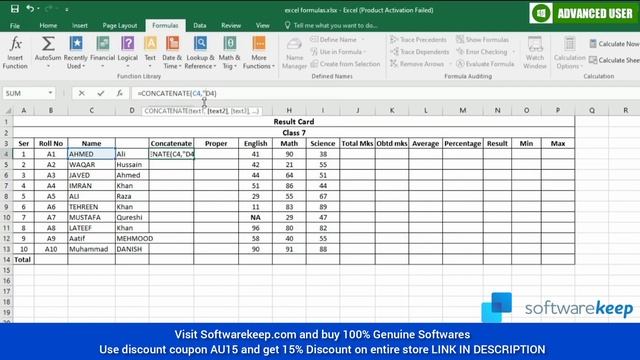Viewport: 640px width, 360px height.
Task: Switch to the Page Layout tab
Action: pyautogui.click(x=120, y=25)
